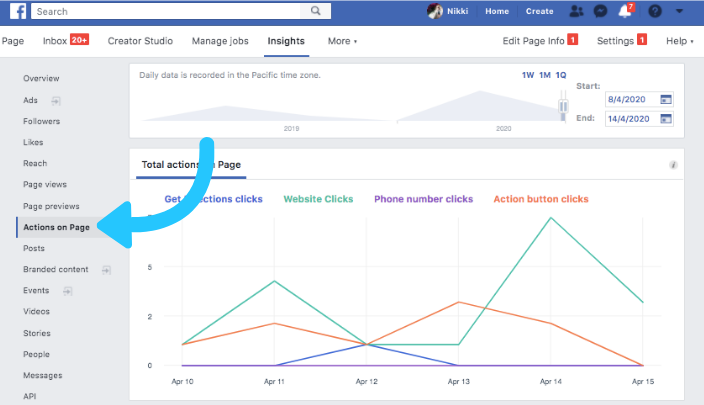Open the End date calendar icon
Viewport: 704px width, 405px height.
(666, 119)
